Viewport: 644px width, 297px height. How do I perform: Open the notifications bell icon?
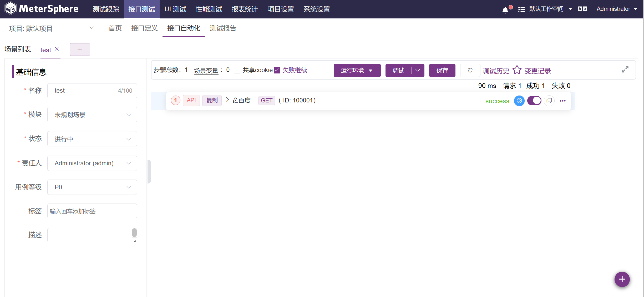505,10
